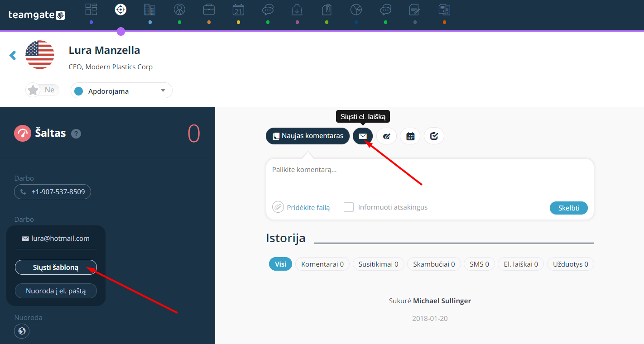This screenshot has width=644, height=344.
Task: Open the deals briefcase icon in navigation
Action: coord(209,10)
